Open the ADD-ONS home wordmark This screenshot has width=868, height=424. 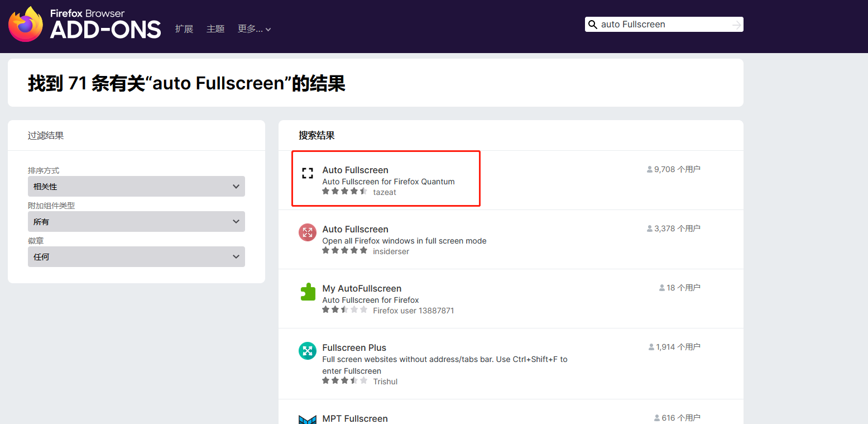click(105, 25)
